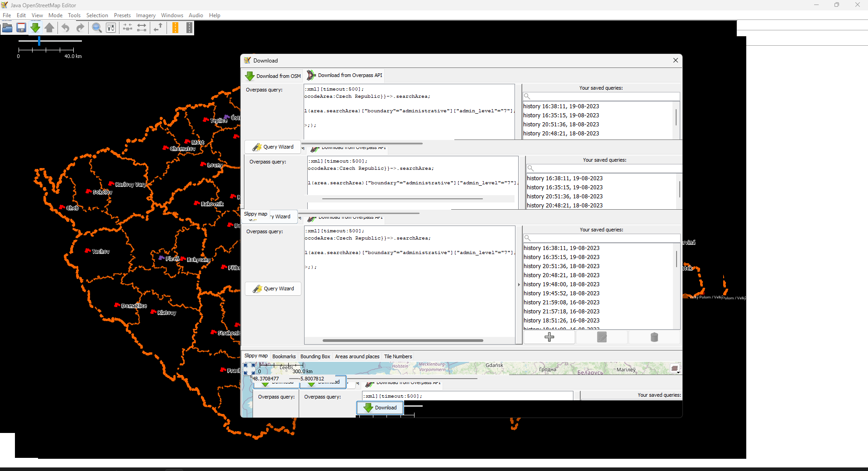This screenshot has height=471, width=868.
Task: Select saved query history 19:48:00, 18-08-2023
Action: coord(561,284)
